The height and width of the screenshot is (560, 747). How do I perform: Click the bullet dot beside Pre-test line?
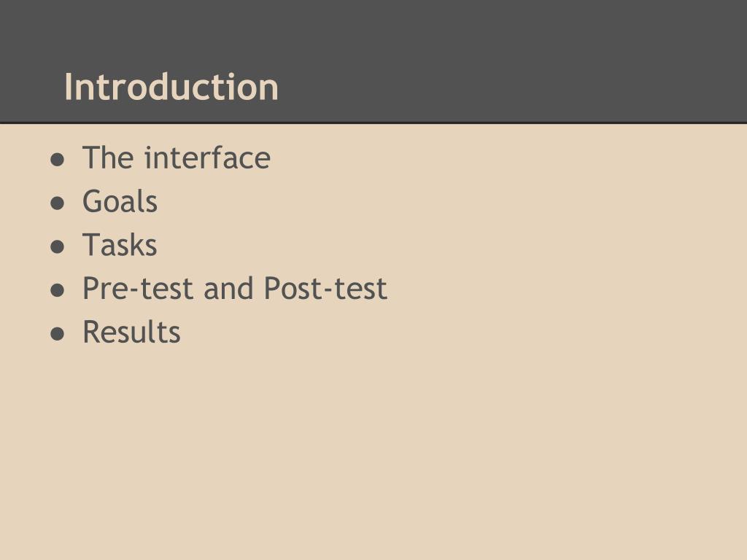[x=57, y=290]
